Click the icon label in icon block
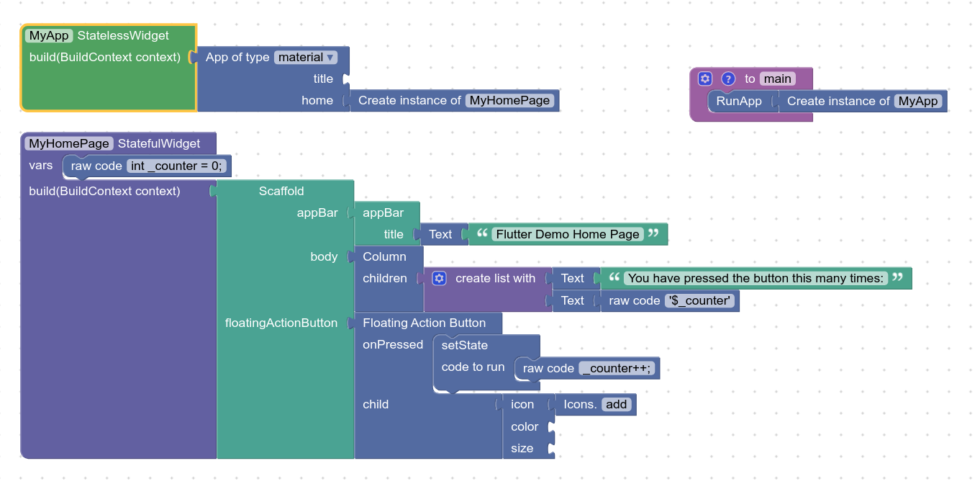 pos(522,404)
